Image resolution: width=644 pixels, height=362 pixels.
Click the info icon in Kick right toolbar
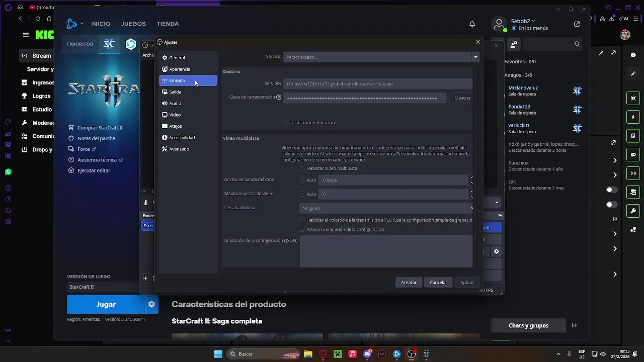pyautogui.click(x=633, y=55)
